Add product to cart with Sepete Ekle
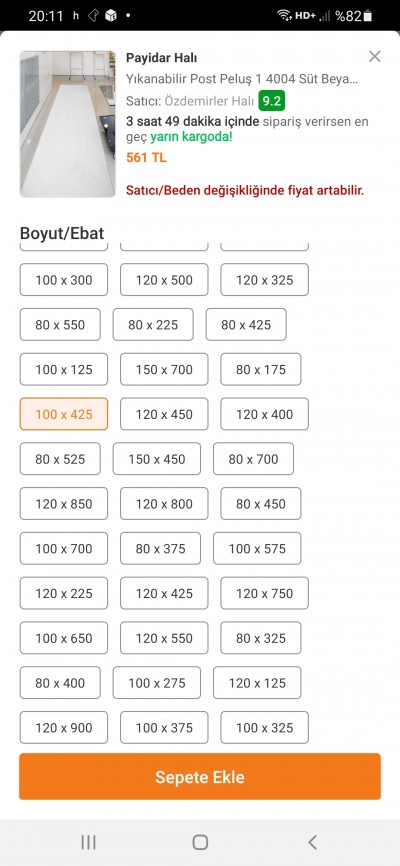Viewport: 400px width, 866px height. point(200,777)
